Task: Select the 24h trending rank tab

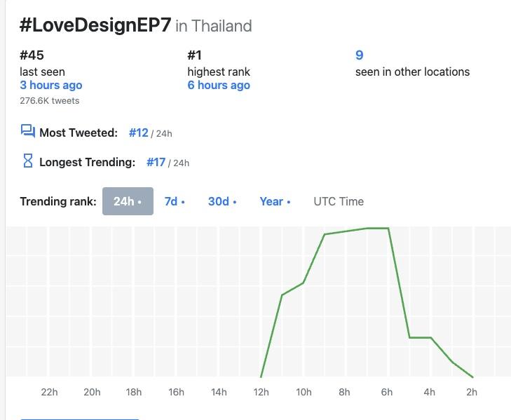Action: pos(128,201)
